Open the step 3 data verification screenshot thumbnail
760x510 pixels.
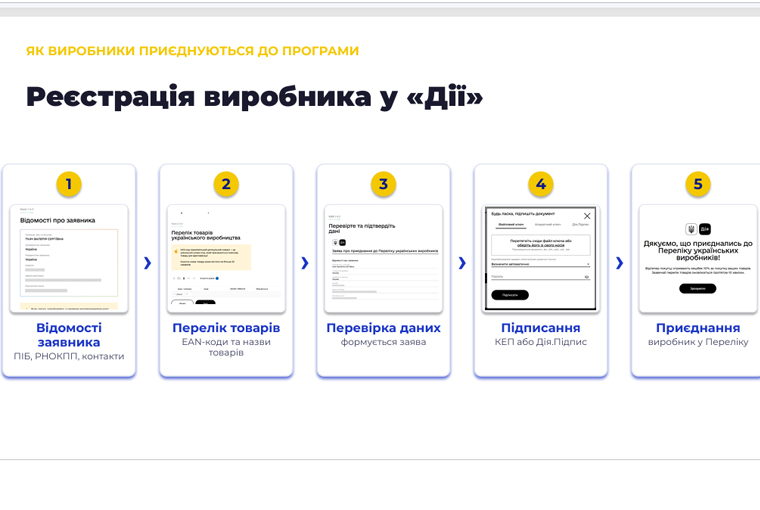click(383, 258)
